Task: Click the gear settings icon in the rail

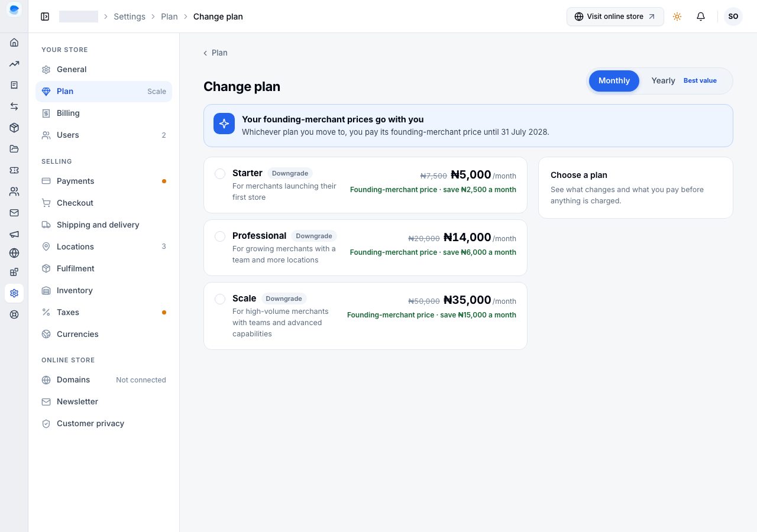Action: click(14, 293)
